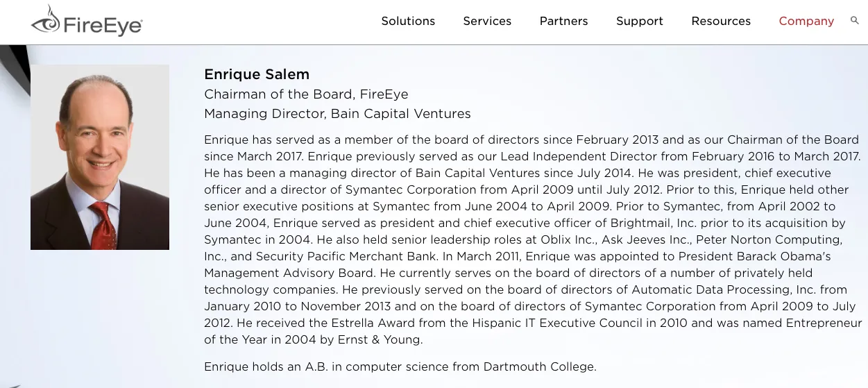Viewport: 868px width, 388px height.
Task: Open the Solutions menu
Action: tap(408, 21)
